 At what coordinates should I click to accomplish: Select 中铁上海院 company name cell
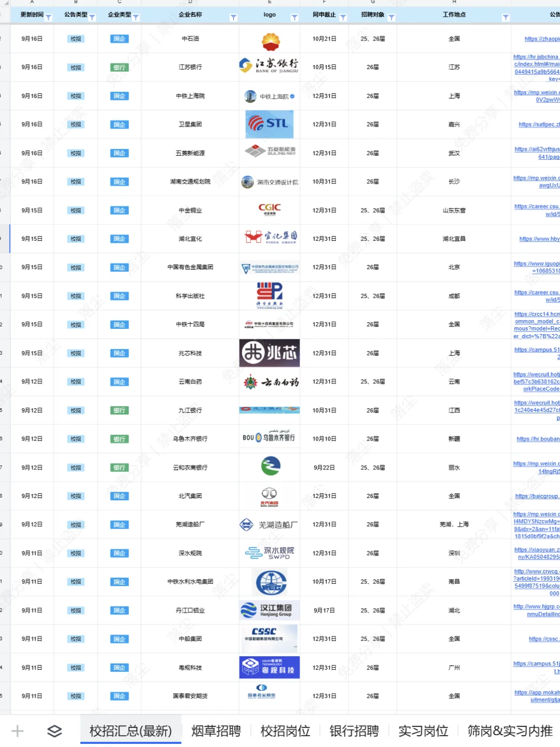click(190, 96)
